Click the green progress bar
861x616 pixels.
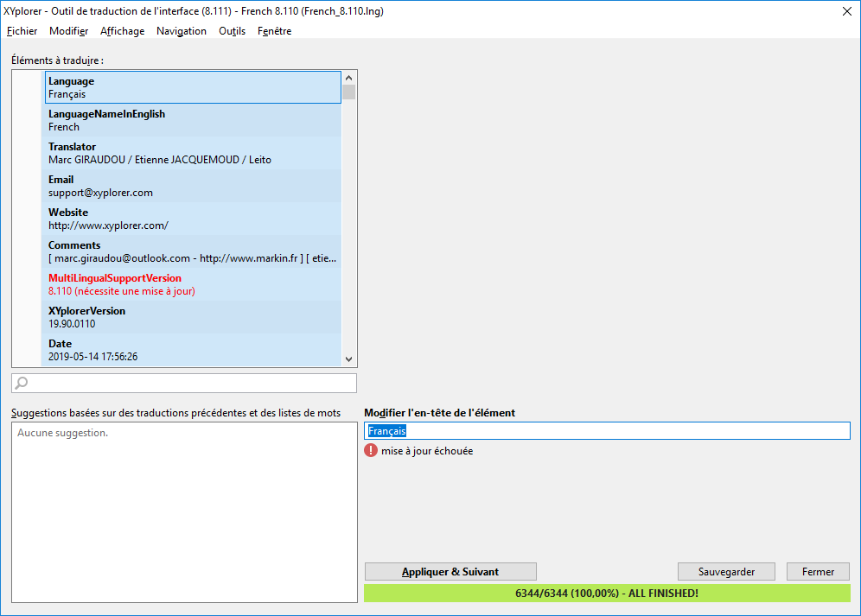tap(607, 594)
